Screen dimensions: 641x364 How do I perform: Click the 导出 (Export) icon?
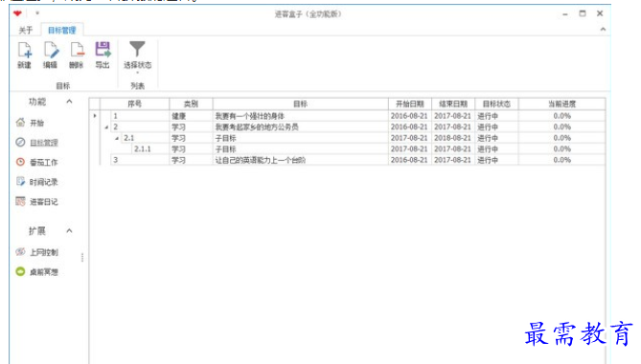pos(103,50)
